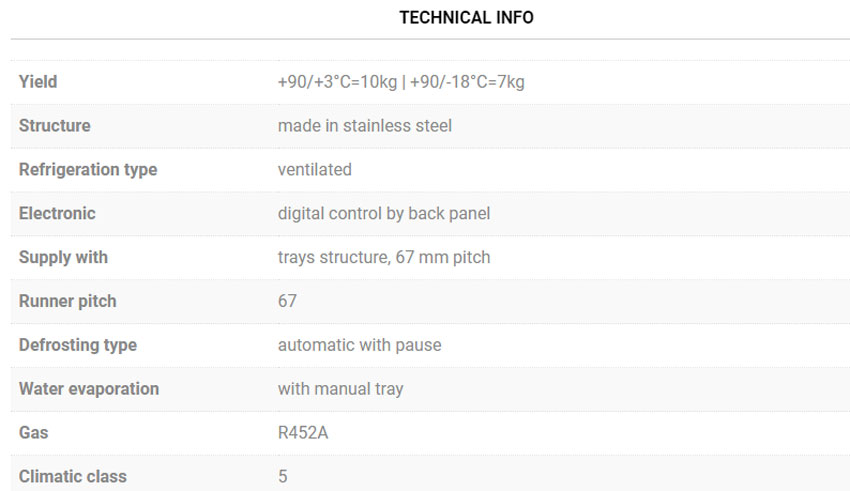Click 'made in stainless steel' value
The image size is (850, 491).
click(365, 126)
